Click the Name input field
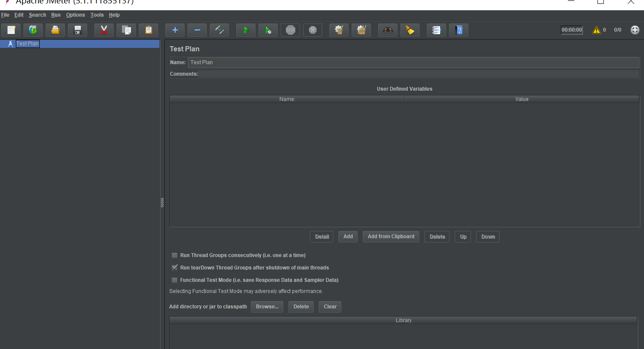 point(414,62)
